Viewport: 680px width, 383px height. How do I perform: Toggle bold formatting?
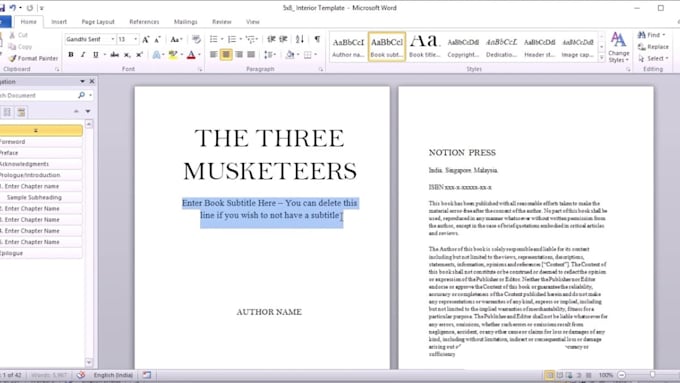point(71,55)
